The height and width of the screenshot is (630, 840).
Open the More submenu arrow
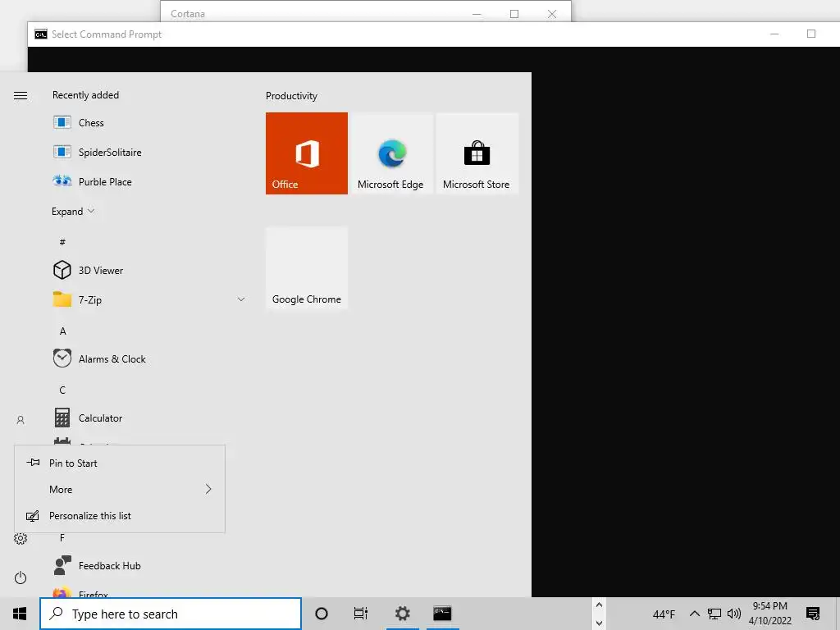pos(208,489)
